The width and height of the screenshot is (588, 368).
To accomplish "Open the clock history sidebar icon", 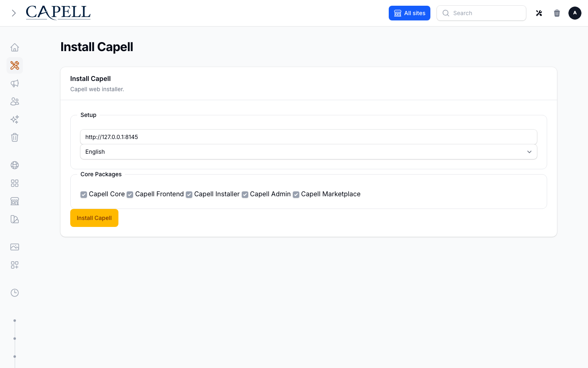I will 15,293.
